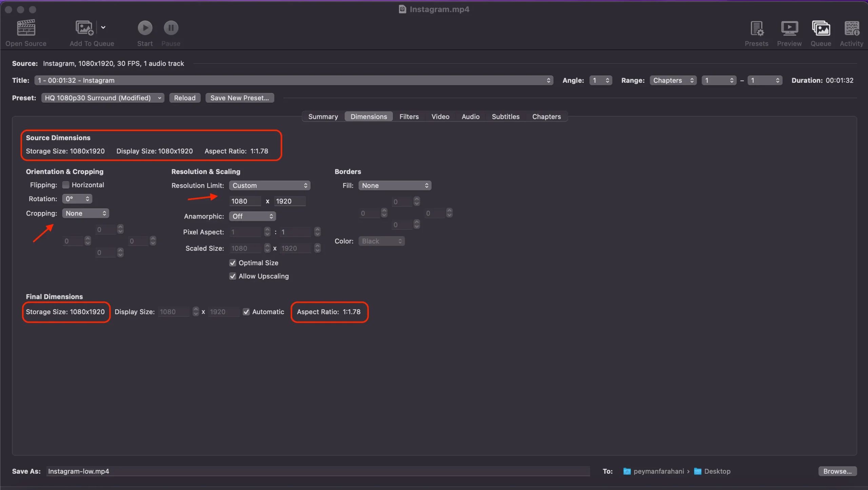Open the border Color Black selector
The image size is (868, 490).
pyautogui.click(x=381, y=241)
